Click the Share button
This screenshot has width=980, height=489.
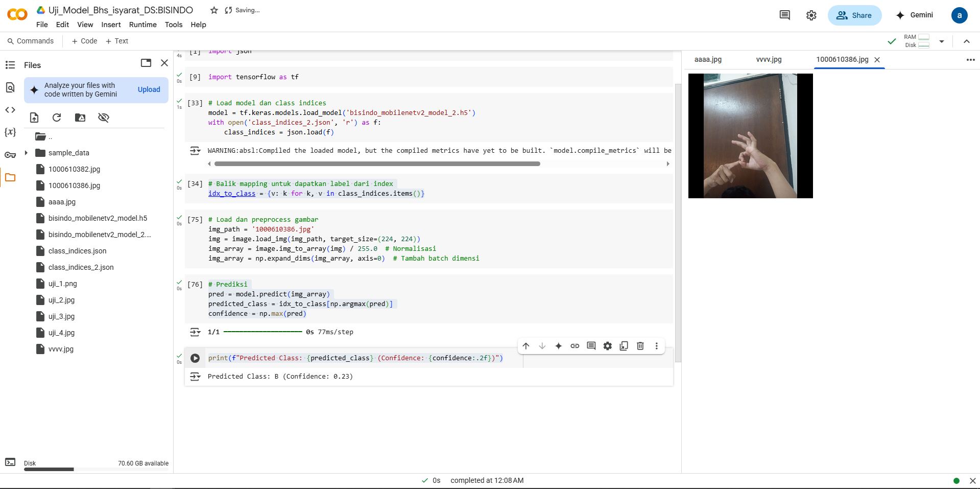[854, 15]
